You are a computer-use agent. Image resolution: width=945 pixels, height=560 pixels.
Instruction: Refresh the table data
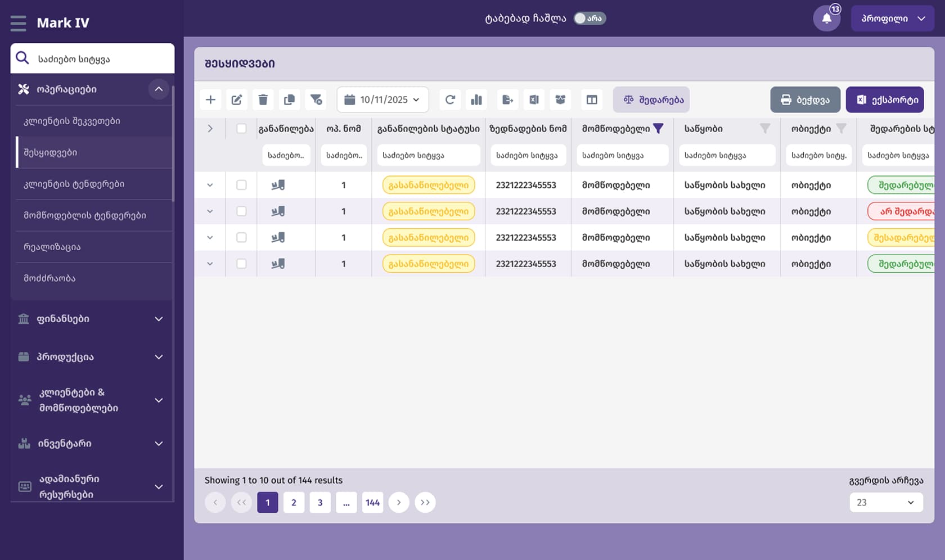point(449,100)
